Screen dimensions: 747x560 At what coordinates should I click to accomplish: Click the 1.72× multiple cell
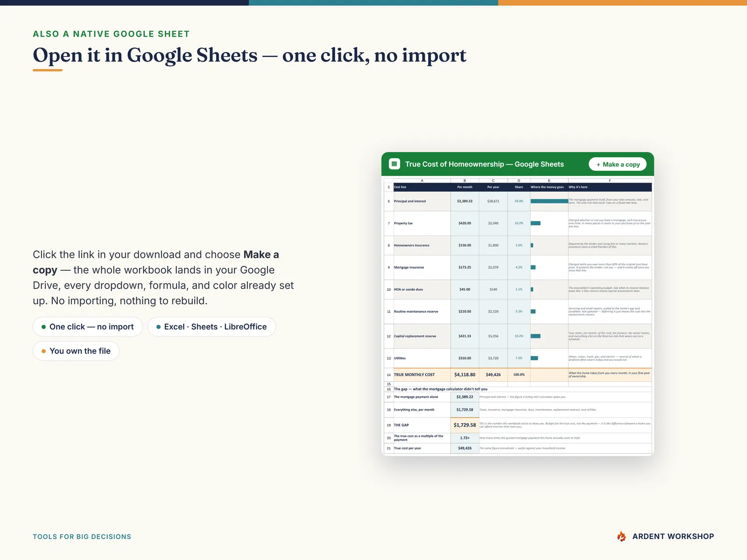click(x=465, y=438)
